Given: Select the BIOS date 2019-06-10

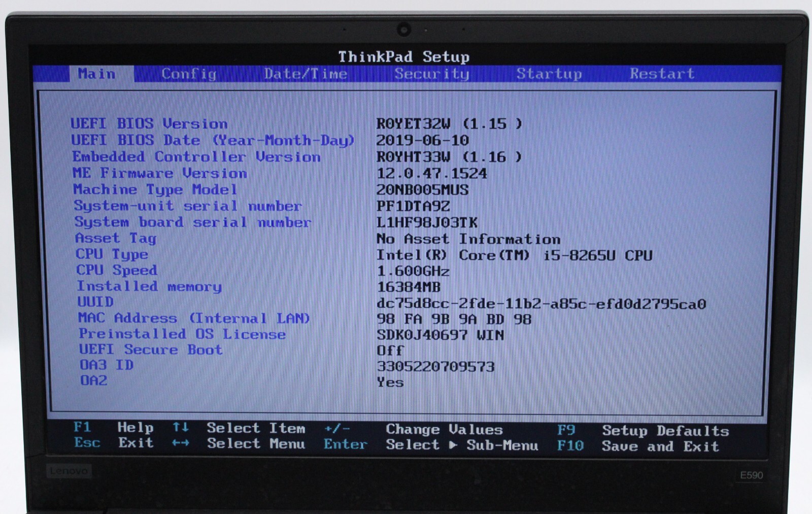Looking at the screenshot, I should point(422,140).
